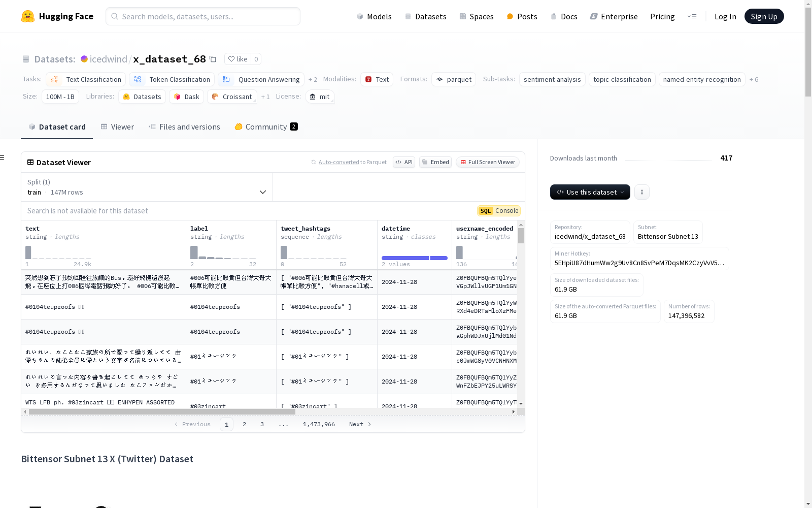812x508 pixels.
Task: Click the Sign Up button
Action: pos(764,16)
